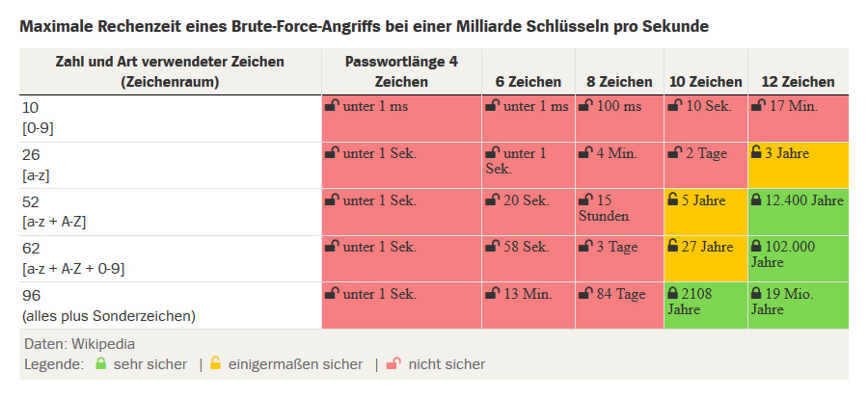Click lock icon beside 27 Jahre
The width and height of the screenshot is (868, 399).
672,247
